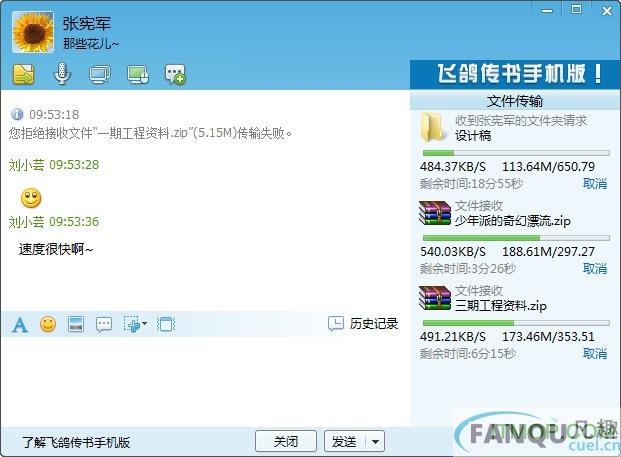Image resolution: width=621 pixels, height=457 pixels.
Task: Cancel 少年派的奇幻漂流.zip transfer
Action: click(595, 268)
